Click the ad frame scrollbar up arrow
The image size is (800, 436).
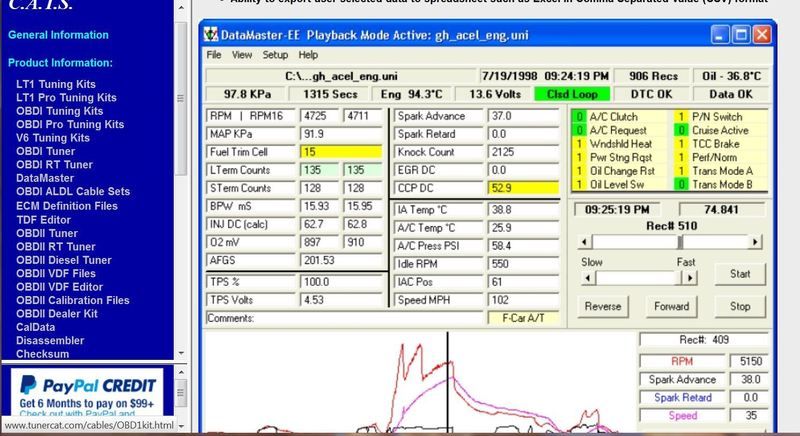click(181, 372)
